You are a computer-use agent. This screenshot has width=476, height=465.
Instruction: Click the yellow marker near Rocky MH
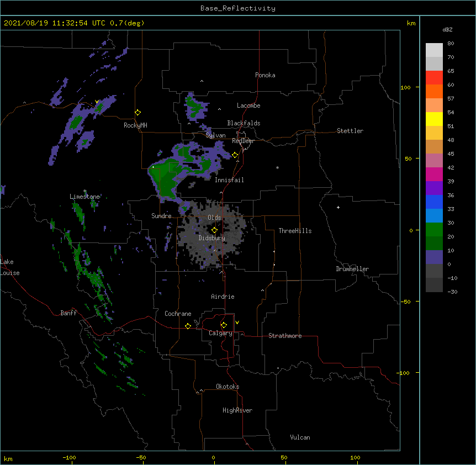tap(137, 113)
